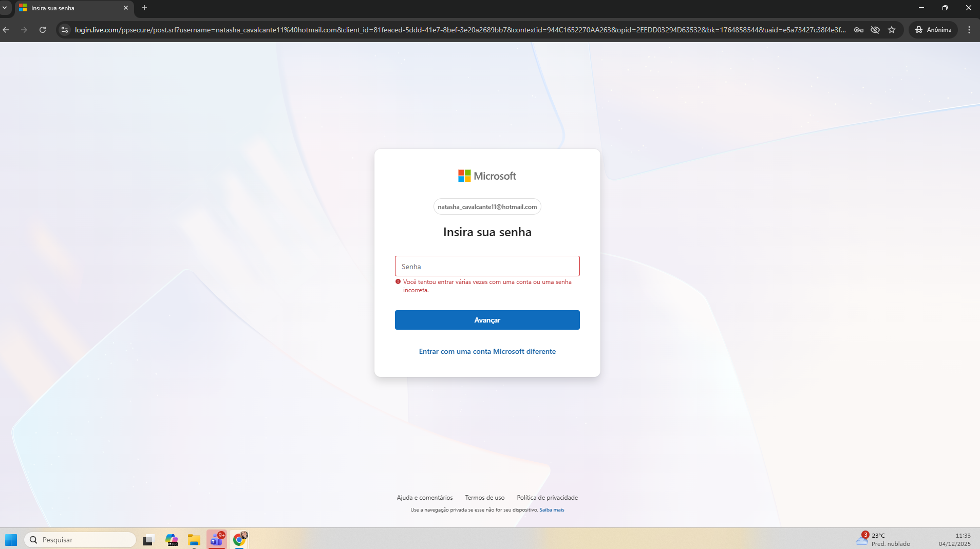The width and height of the screenshot is (980, 549).
Task: Focus the Senha password field
Action: pos(487,266)
